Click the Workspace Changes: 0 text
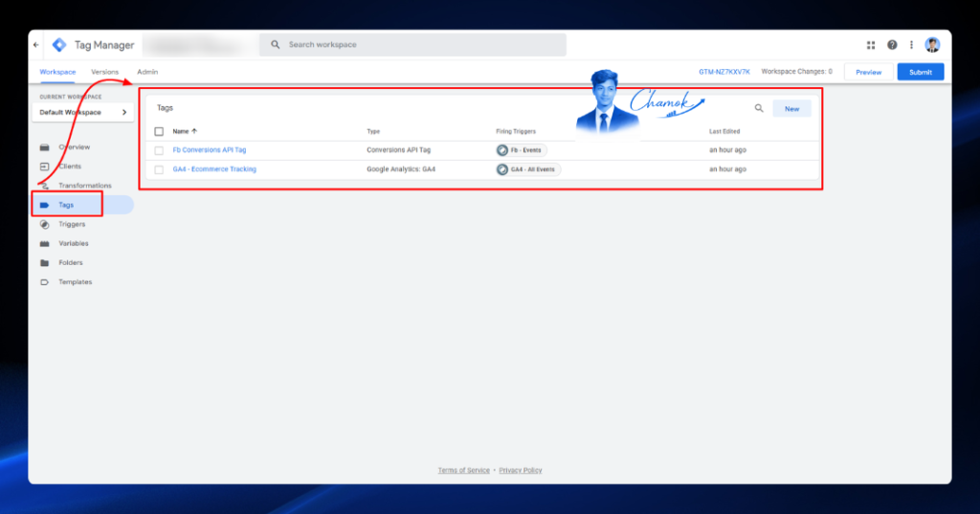 pyautogui.click(x=797, y=72)
